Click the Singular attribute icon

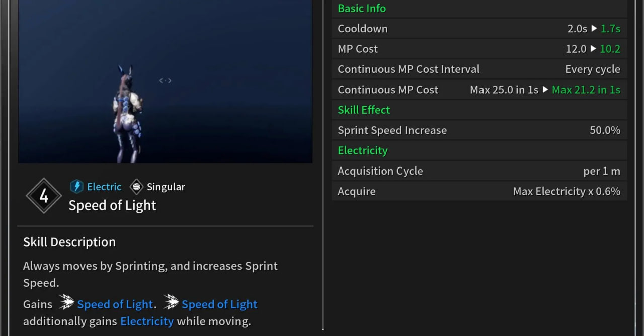pyautogui.click(x=136, y=187)
